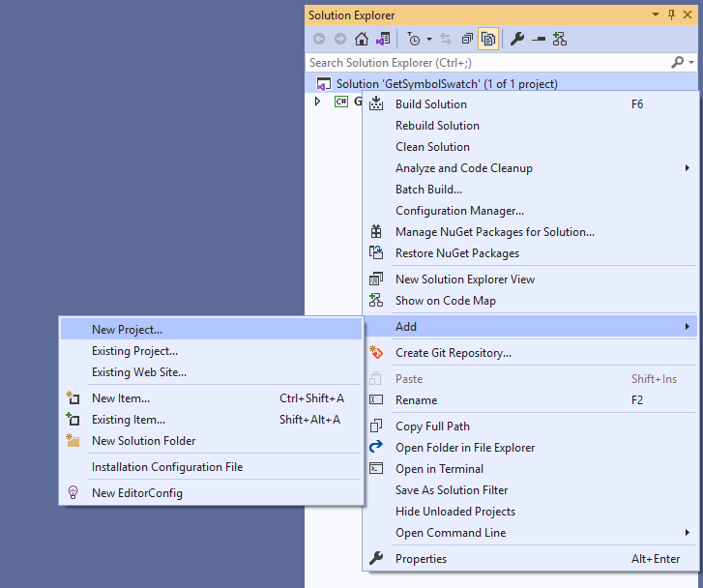Choose Build Solution from the context menu
Screen dimensions: 703x588
[430, 104]
